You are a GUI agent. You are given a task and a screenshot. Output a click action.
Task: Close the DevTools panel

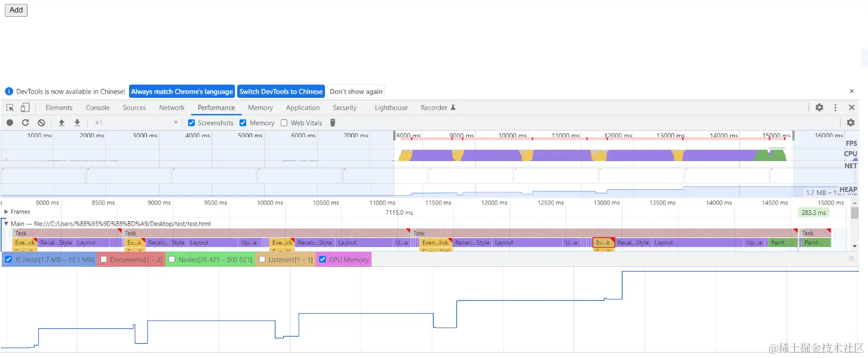pyautogui.click(x=852, y=107)
